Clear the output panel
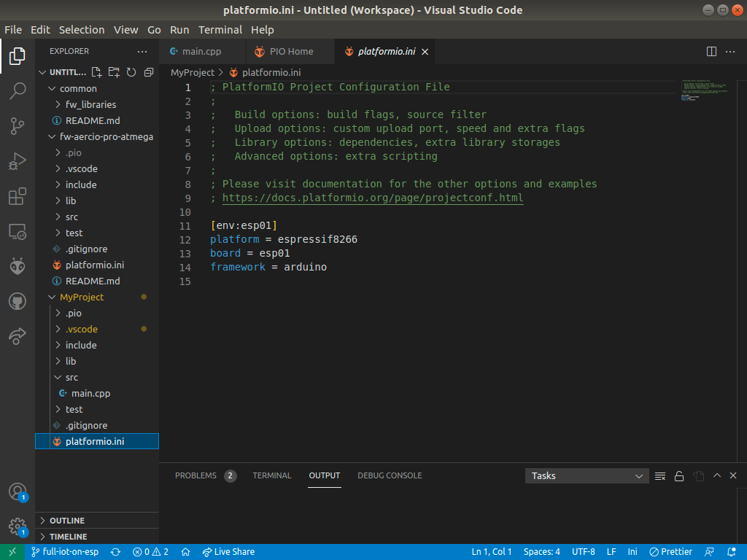 (660, 476)
